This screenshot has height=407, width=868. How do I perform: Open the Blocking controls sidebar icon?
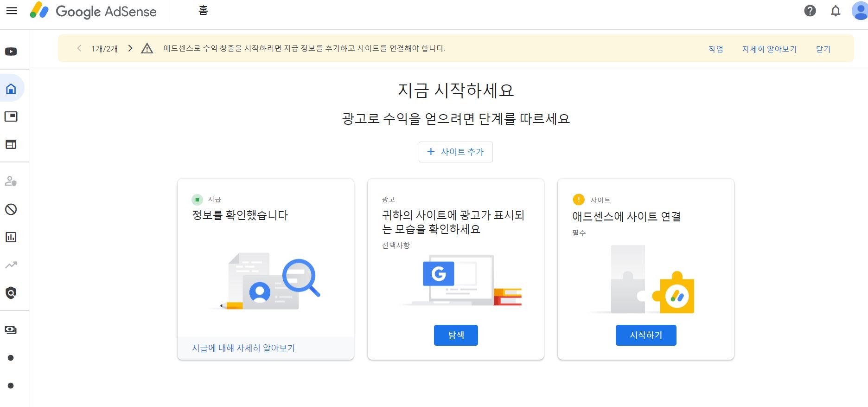point(11,209)
